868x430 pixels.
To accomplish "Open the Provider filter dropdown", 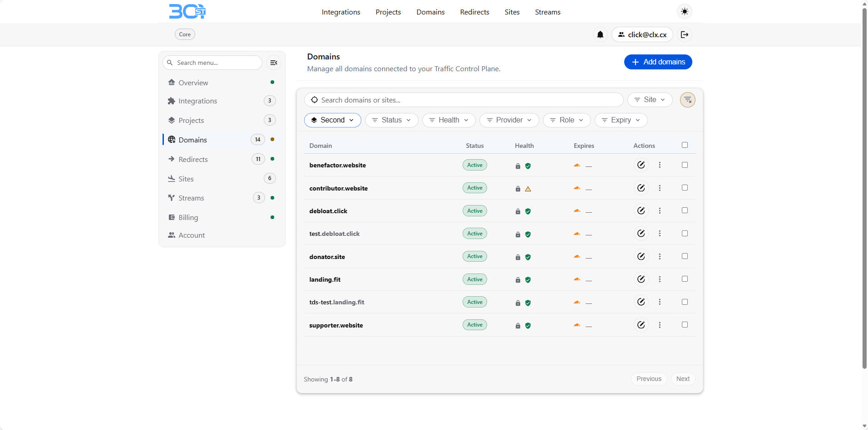I will 509,120.
